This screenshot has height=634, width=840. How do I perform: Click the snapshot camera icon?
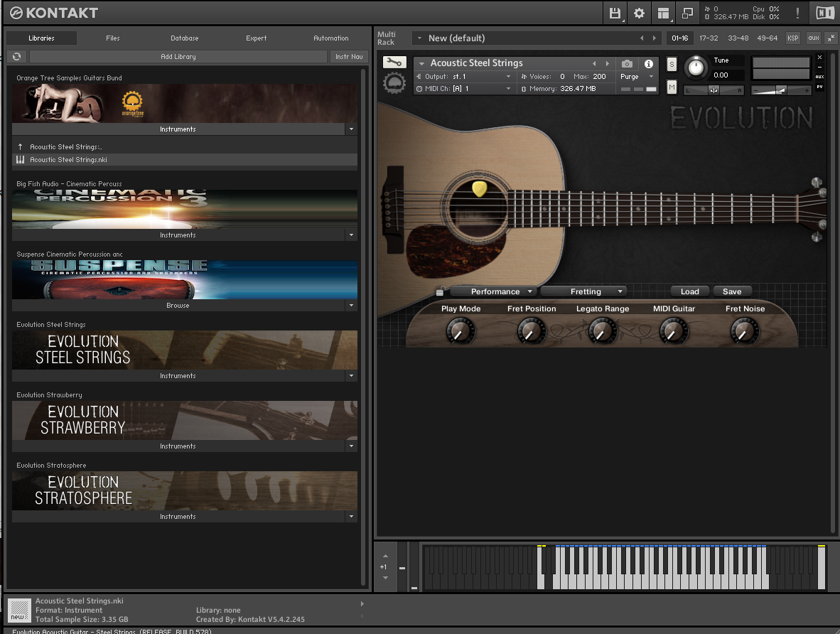627,64
